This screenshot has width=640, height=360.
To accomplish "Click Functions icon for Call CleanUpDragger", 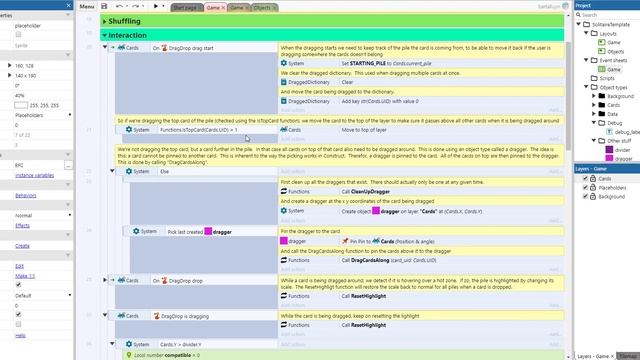I will 284,191.
